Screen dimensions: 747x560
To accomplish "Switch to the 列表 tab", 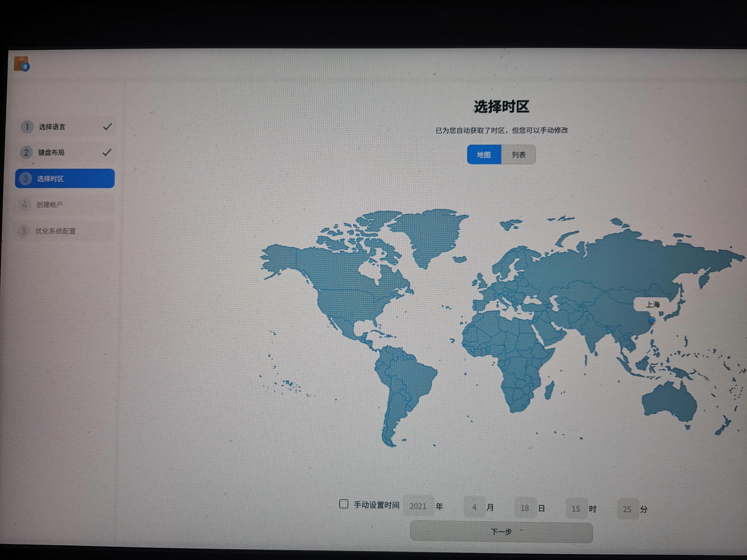I will click(x=518, y=155).
